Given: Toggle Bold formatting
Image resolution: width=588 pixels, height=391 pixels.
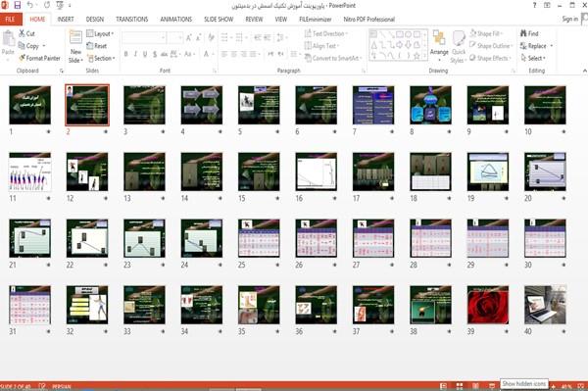Looking at the screenshot, I should click(126, 54).
